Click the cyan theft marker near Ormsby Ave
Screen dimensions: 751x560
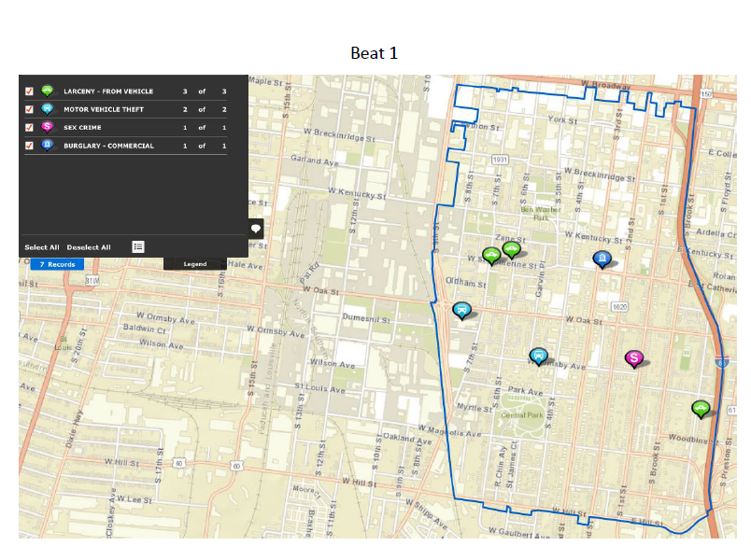(x=538, y=356)
